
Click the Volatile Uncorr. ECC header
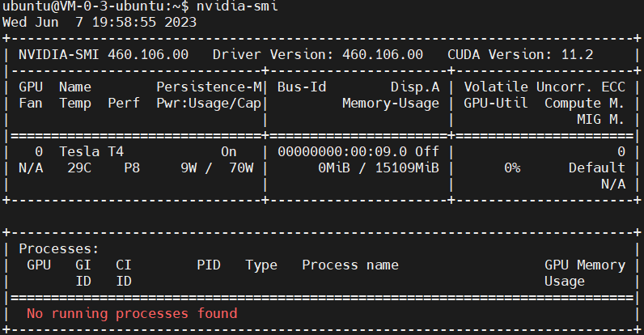(x=544, y=87)
